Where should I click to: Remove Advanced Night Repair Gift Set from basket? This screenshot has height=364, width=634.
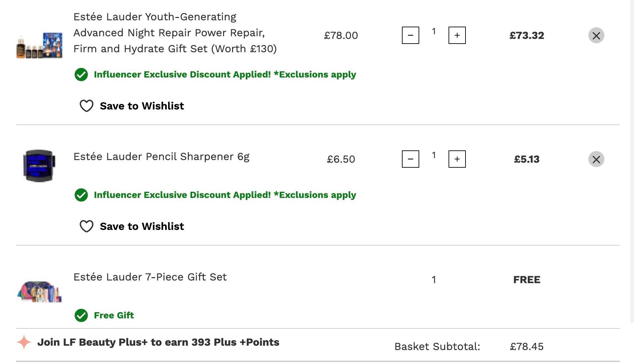pyautogui.click(x=596, y=35)
